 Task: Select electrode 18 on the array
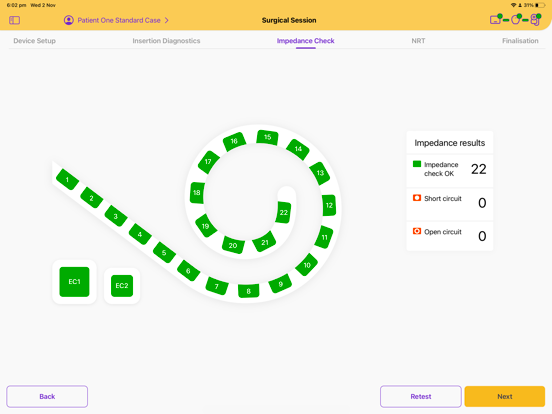coord(197,193)
